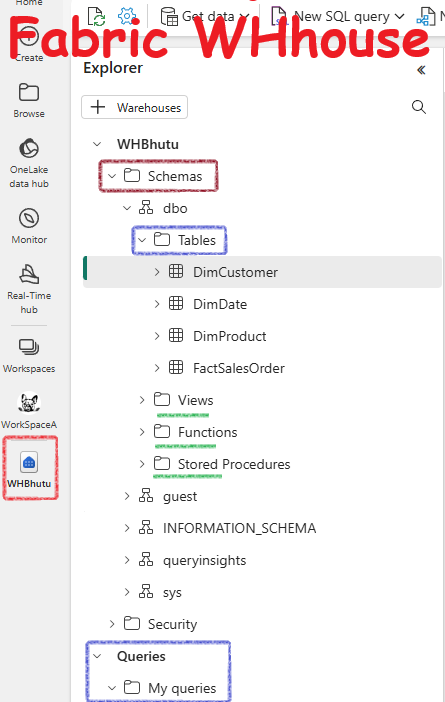
Task: Expand the Views folder
Action: (x=142, y=399)
